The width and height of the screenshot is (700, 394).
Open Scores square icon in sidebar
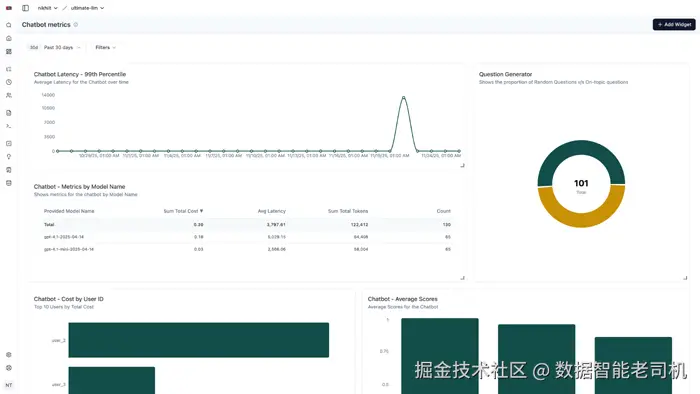pos(8,143)
